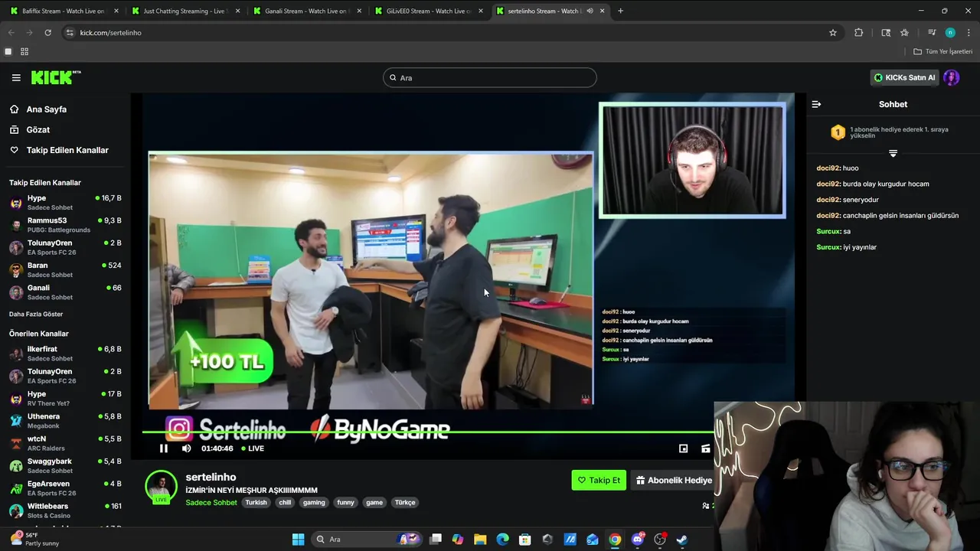Collapse the Sohbet chat panel
The height and width of the screenshot is (551, 980).
816,104
